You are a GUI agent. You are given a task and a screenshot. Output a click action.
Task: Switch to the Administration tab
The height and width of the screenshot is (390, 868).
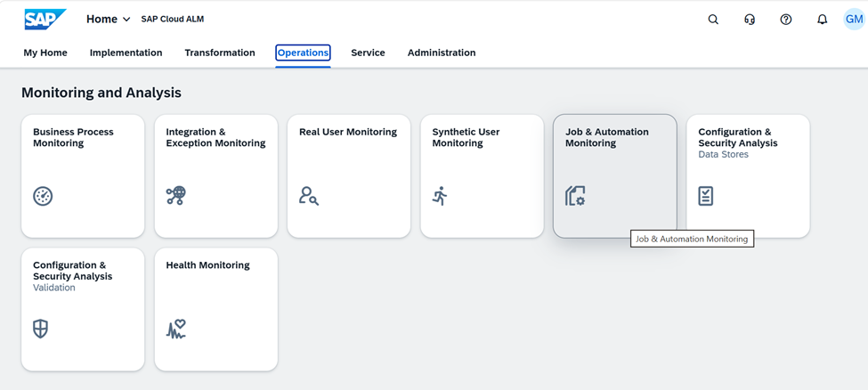[442, 53]
